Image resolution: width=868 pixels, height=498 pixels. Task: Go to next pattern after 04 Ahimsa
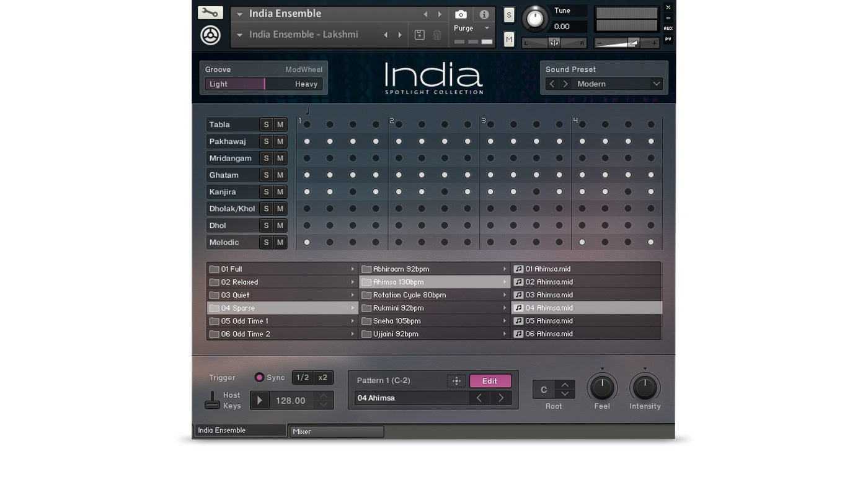[x=501, y=398]
